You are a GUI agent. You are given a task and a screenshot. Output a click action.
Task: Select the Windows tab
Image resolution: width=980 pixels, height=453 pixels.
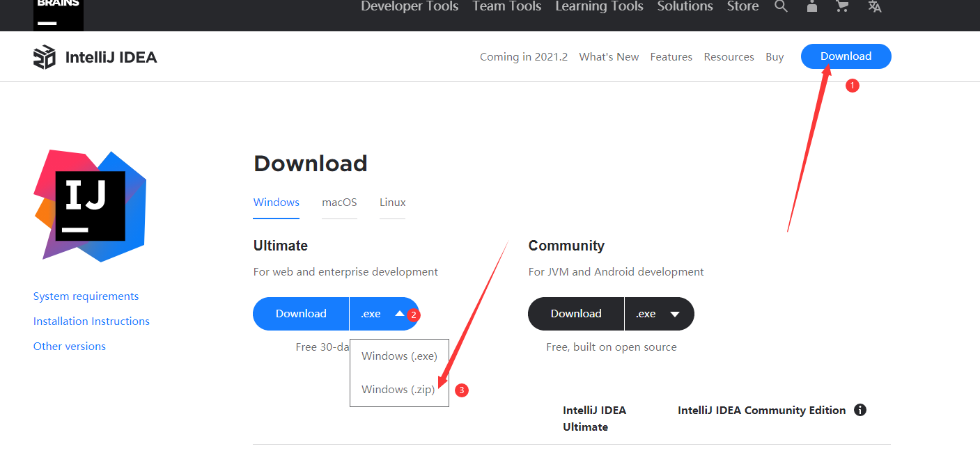[x=277, y=202]
